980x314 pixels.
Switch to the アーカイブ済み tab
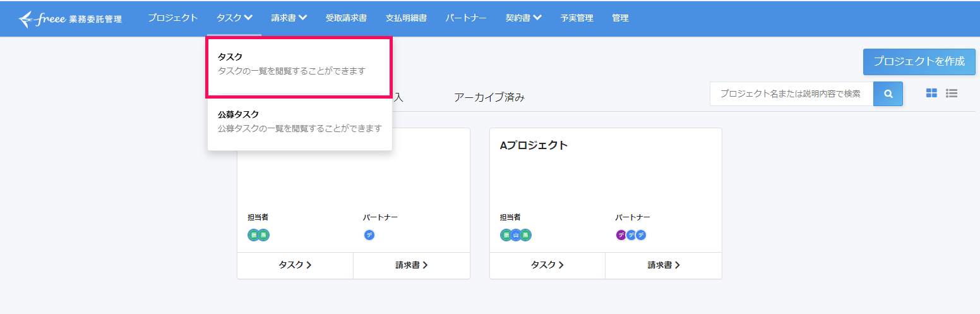coord(489,97)
